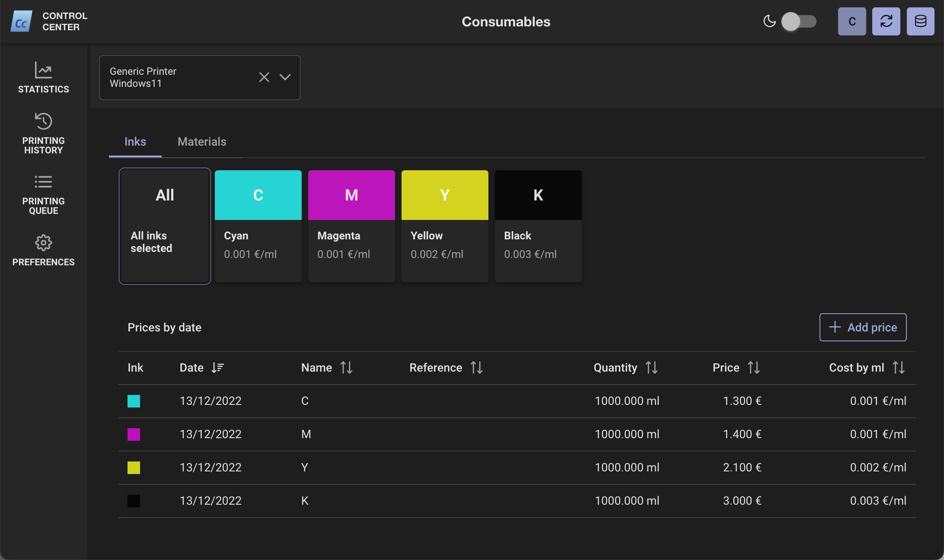944x560 pixels.
Task: Select the All inks card
Action: point(165,226)
